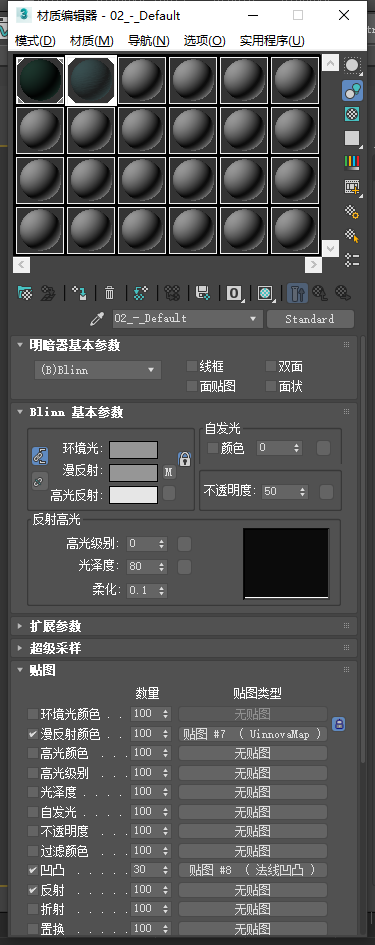Click the Standard material type button
This screenshot has height=945, width=375.
coord(310,319)
